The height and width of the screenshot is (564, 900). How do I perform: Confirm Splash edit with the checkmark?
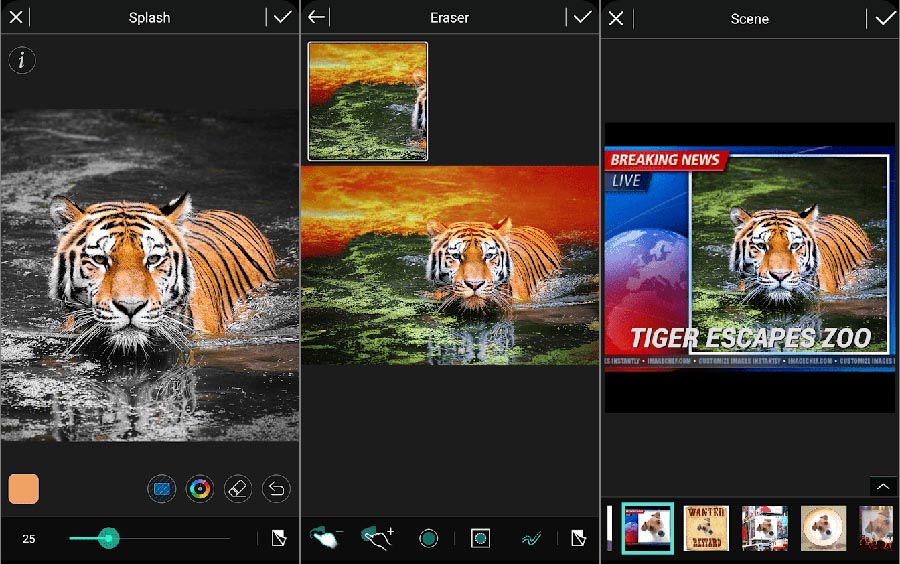[x=282, y=17]
